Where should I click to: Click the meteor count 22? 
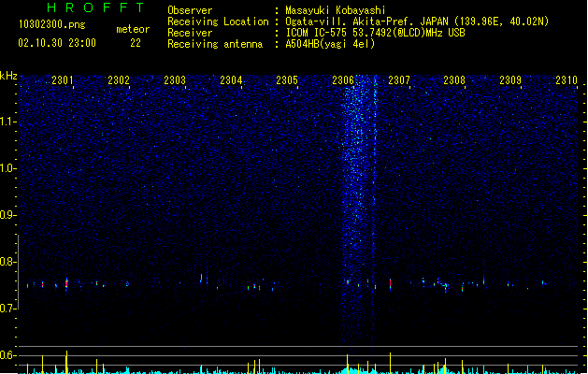coord(136,43)
